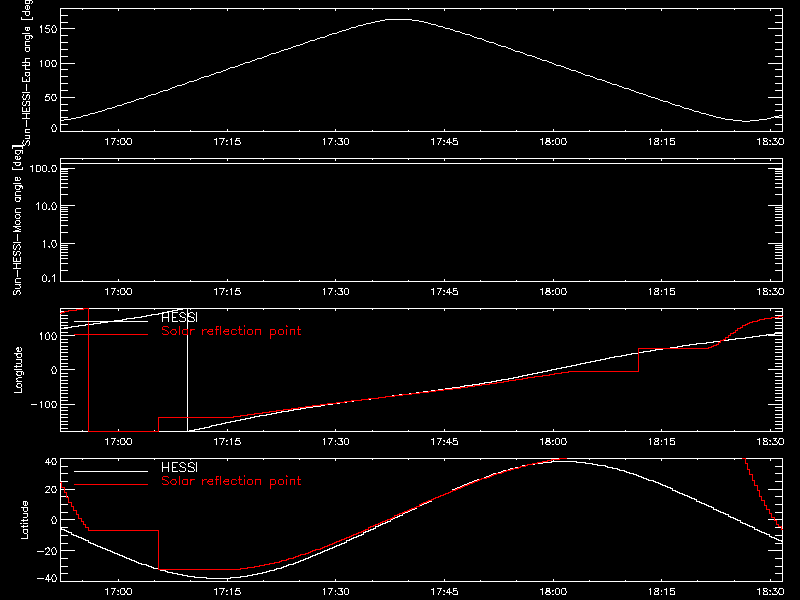Click the 150 tick label on the Earth angle axis
Image resolution: width=800 pixels, height=600 pixels.
(47, 29)
